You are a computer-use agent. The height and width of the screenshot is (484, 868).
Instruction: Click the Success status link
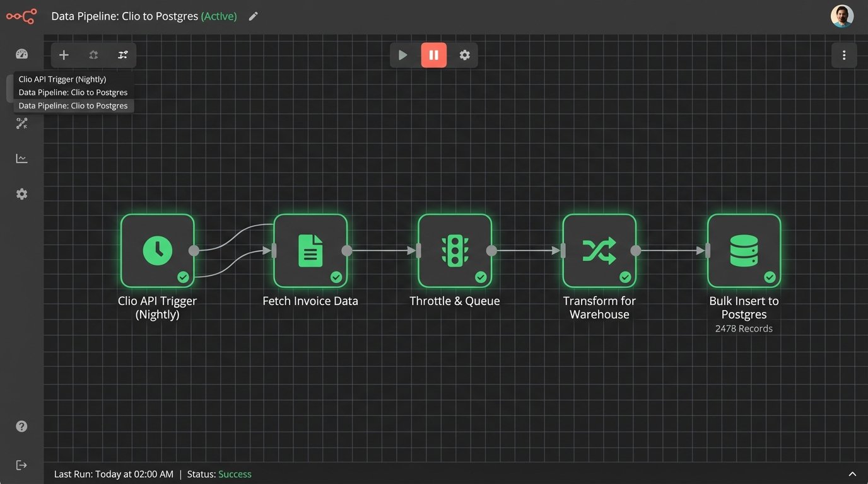tap(235, 473)
